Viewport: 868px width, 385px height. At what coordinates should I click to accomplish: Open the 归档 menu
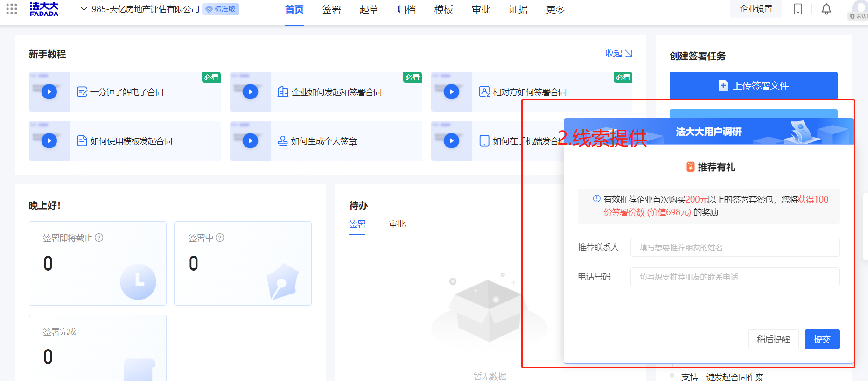click(x=406, y=9)
